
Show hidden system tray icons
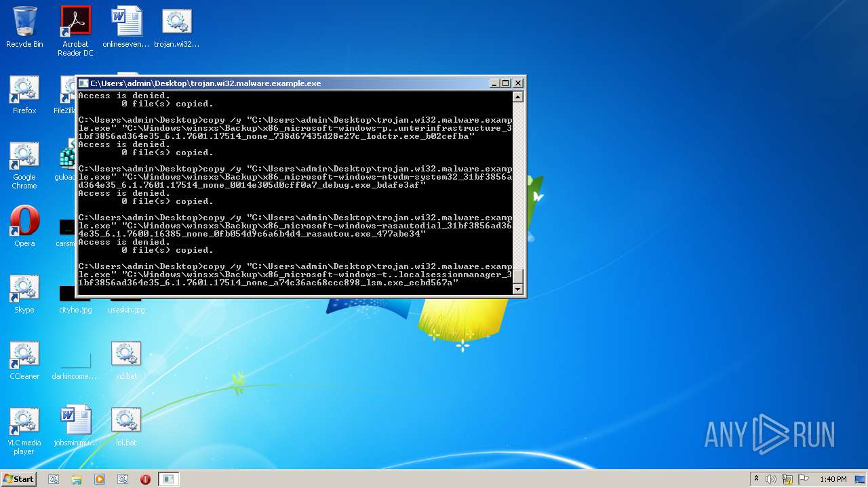click(x=756, y=479)
